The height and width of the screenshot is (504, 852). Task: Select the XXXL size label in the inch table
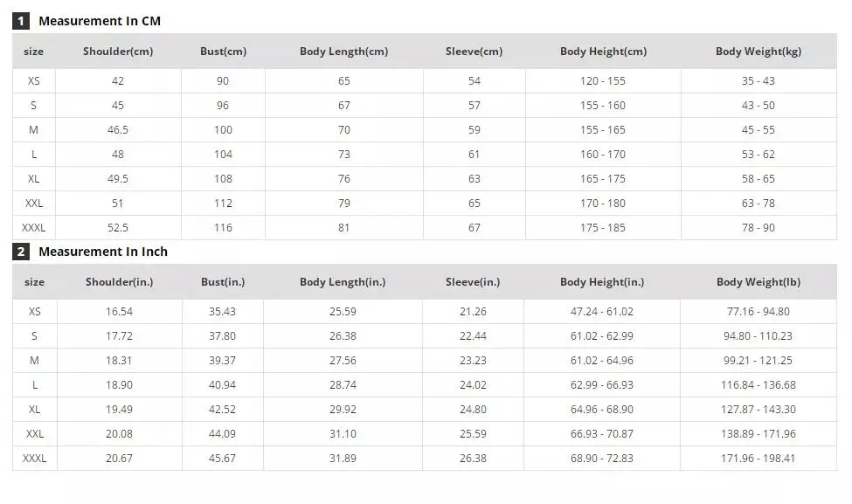click(x=35, y=459)
